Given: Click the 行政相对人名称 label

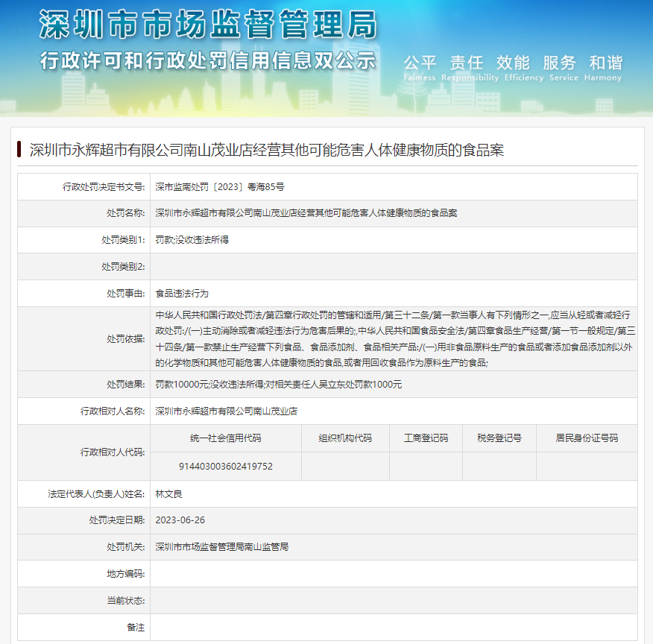Looking at the screenshot, I should point(113,411).
